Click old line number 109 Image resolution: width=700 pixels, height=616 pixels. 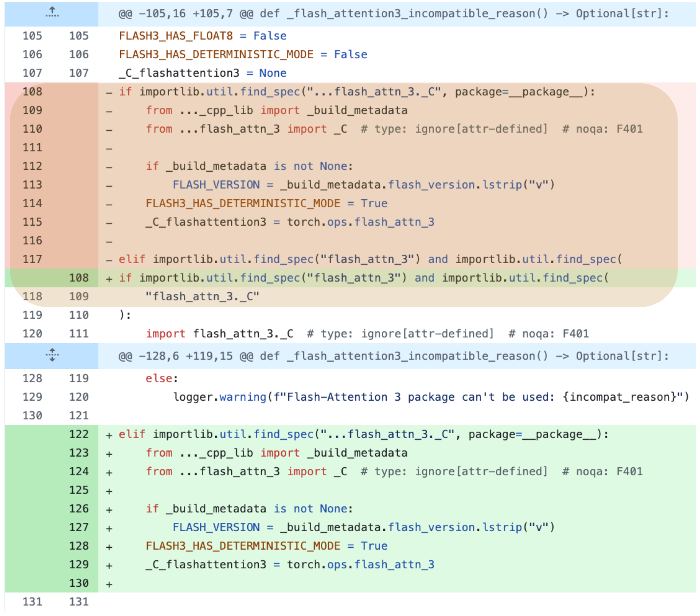coord(32,110)
